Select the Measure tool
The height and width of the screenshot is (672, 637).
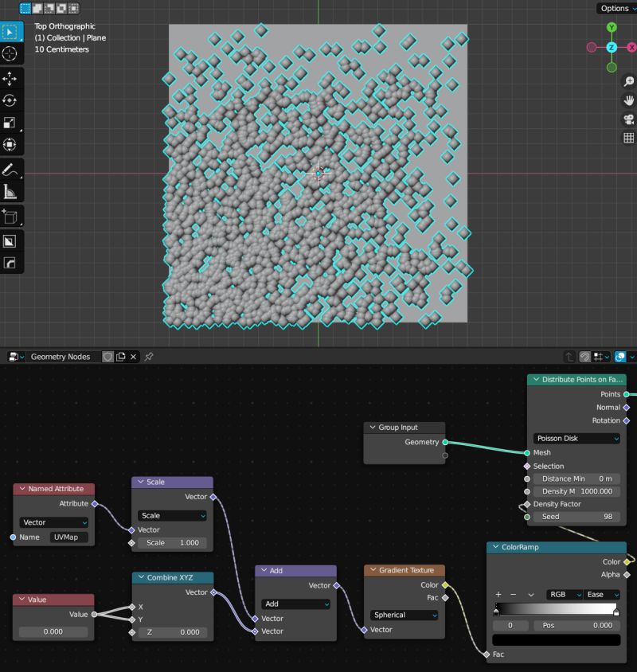(x=10, y=191)
